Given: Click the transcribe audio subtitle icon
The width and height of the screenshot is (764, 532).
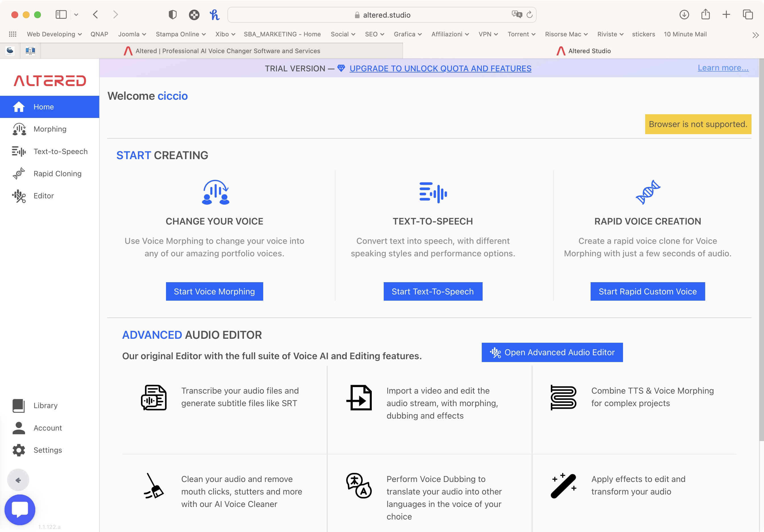Looking at the screenshot, I should click(153, 398).
